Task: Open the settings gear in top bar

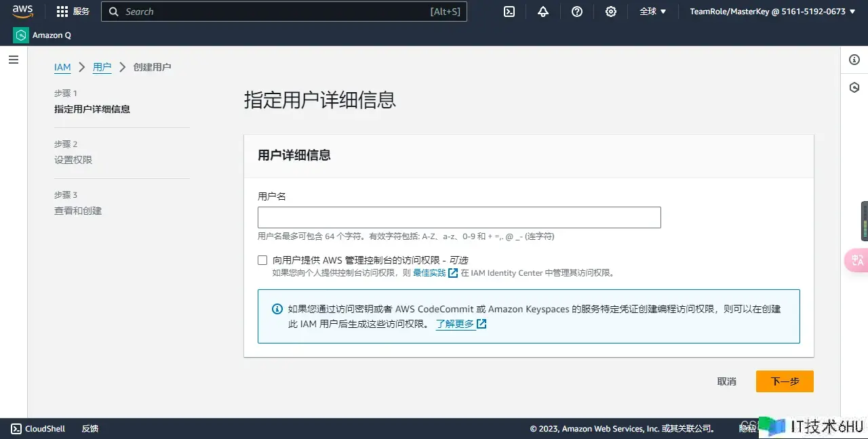Action: 611,12
